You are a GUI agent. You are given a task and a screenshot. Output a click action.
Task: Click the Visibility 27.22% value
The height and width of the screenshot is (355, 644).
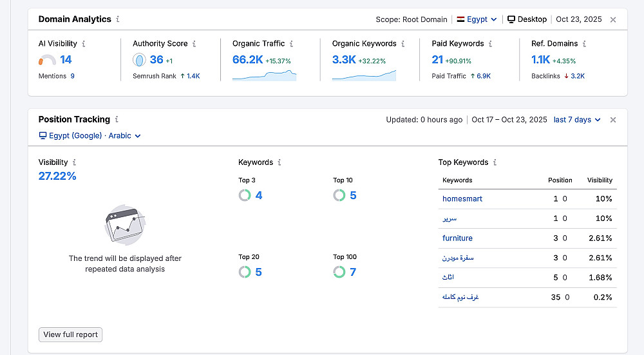coord(57,176)
